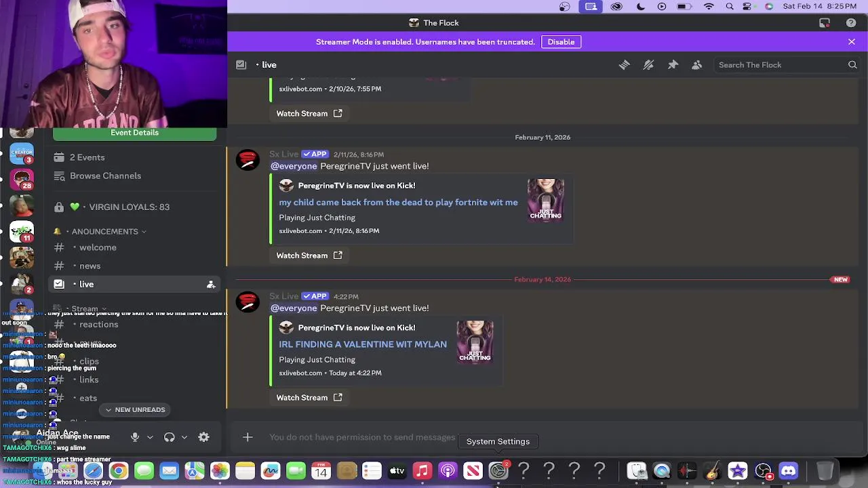Screen dimensions: 868x488
Task: Open System Settings from the Dock
Action: coord(498,471)
